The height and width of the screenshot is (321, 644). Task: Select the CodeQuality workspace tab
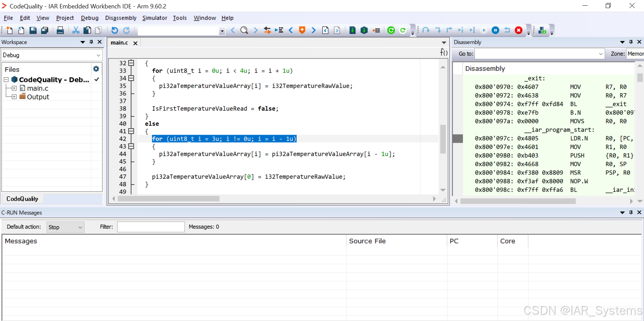(x=23, y=199)
